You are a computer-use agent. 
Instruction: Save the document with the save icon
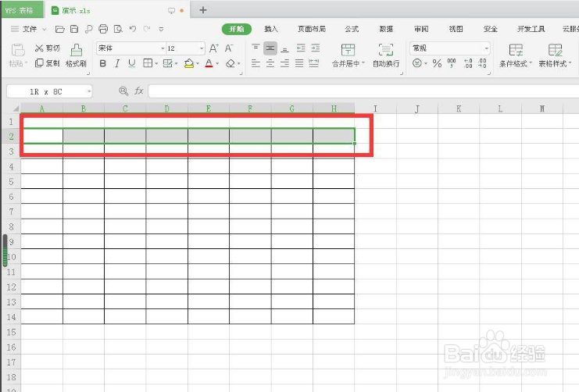click(74, 29)
